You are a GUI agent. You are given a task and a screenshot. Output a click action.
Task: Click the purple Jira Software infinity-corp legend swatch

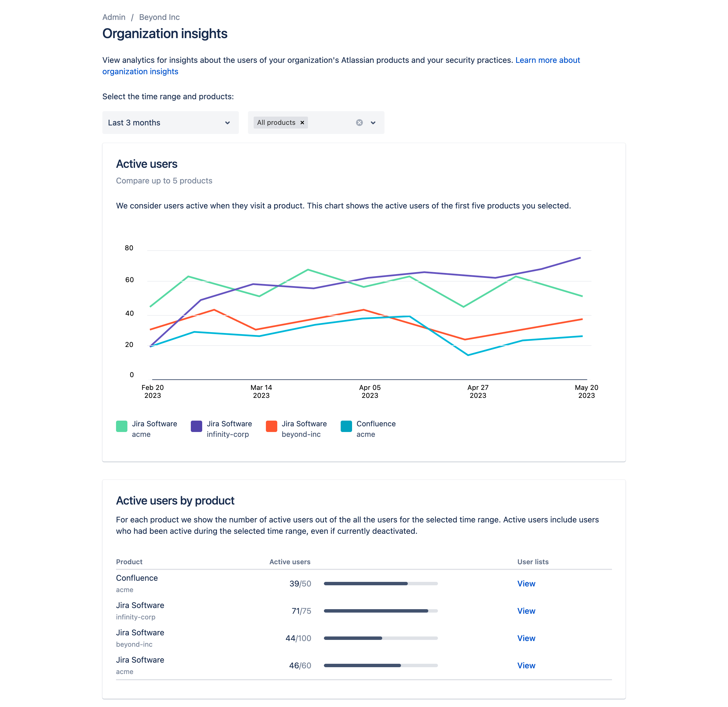(x=196, y=426)
